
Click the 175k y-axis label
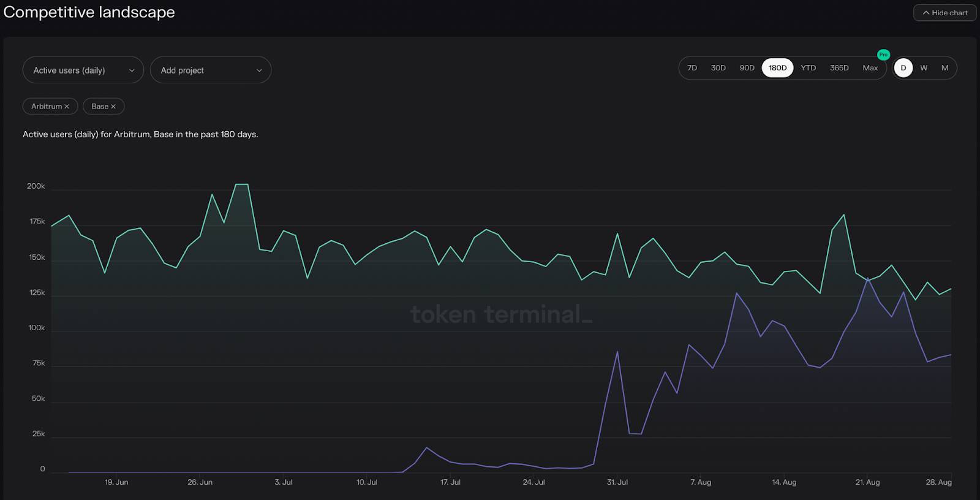(x=37, y=222)
